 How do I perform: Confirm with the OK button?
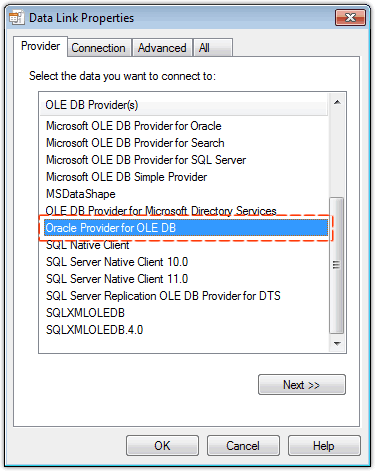[162, 446]
